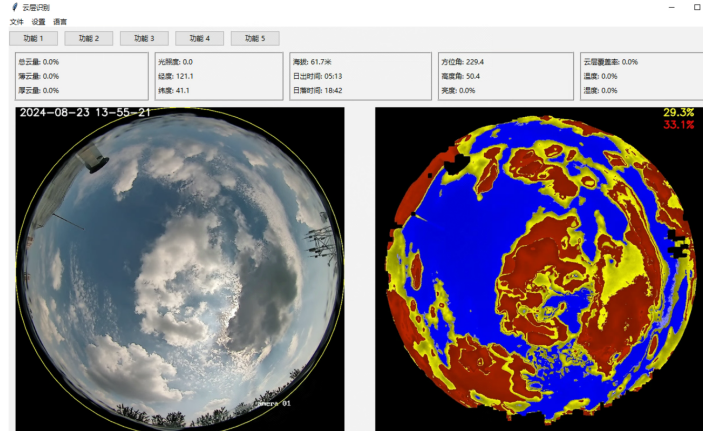This screenshot has width=727, height=438.
Task: Click the 功能 1 button
Action: point(33,38)
